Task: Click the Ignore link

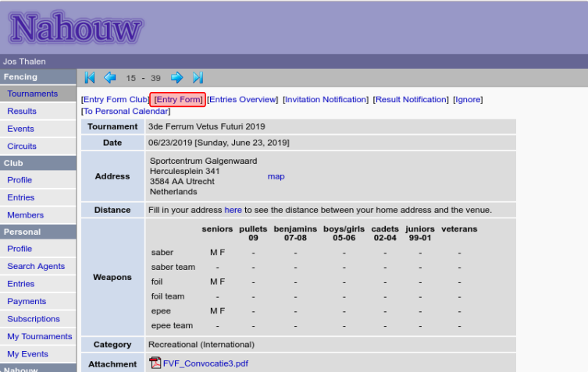Action: 468,100
